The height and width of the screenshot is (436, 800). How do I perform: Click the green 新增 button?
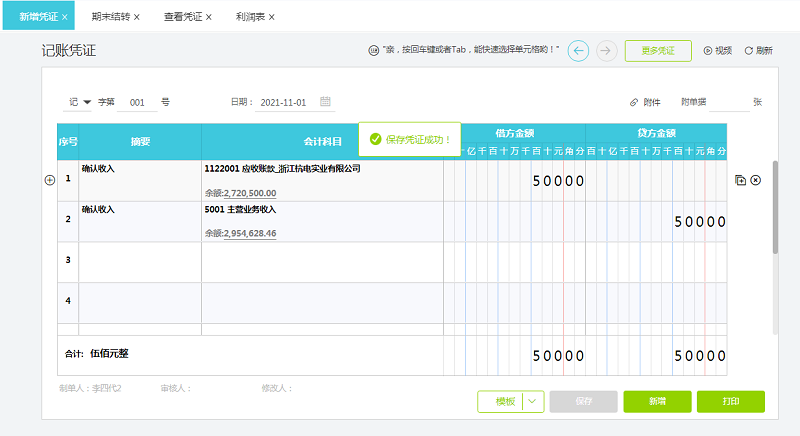tap(656, 401)
